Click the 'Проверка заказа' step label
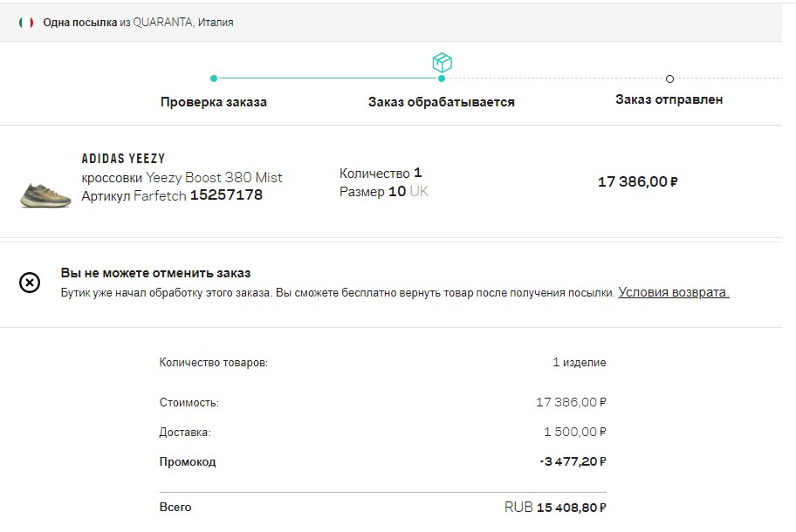The width and height of the screenshot is (796, 532). [x=214, y=102]
